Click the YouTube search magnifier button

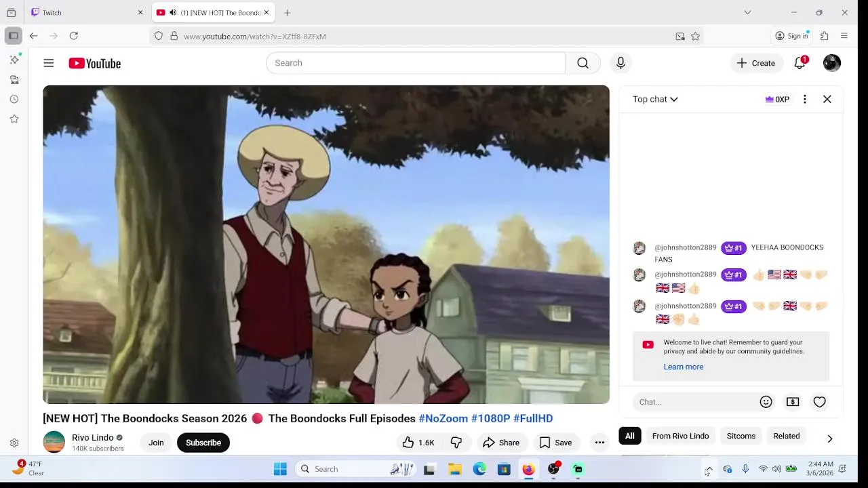(x=583, y=63)
